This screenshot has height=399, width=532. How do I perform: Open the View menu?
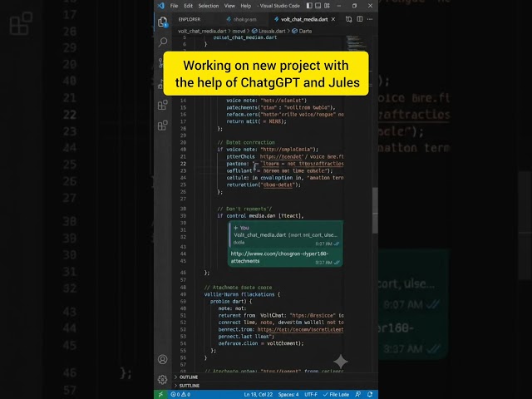[x=229, y=6]
